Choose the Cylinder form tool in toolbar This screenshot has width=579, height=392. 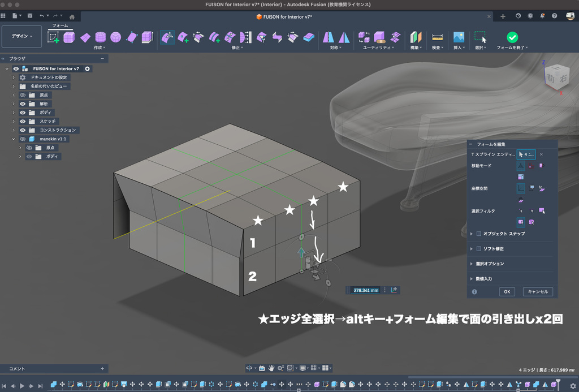point(100,37)
